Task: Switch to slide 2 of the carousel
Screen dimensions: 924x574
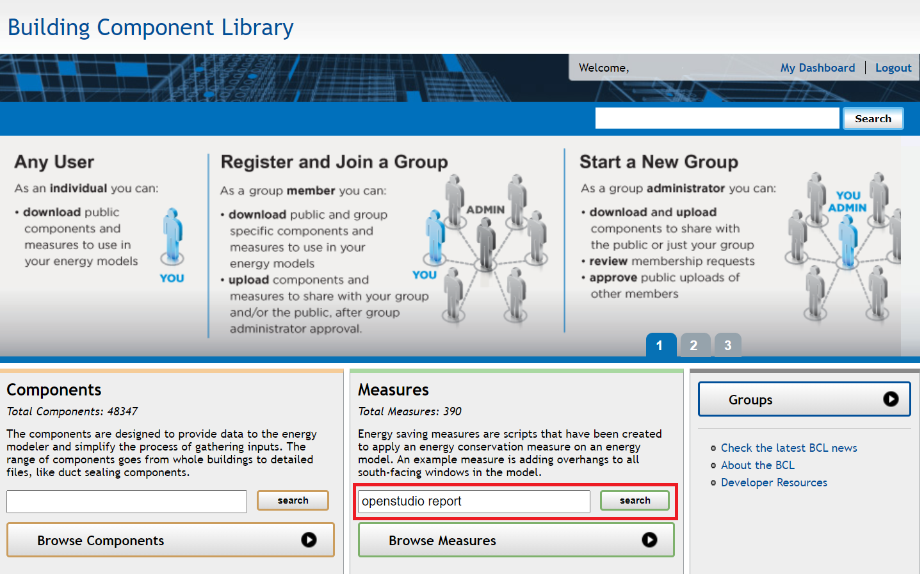Action: (x=694, y=345)
